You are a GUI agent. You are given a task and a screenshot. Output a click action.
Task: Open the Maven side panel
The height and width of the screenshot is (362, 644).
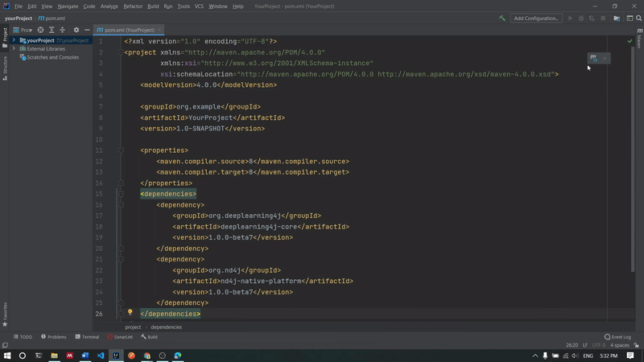(639, 38)
